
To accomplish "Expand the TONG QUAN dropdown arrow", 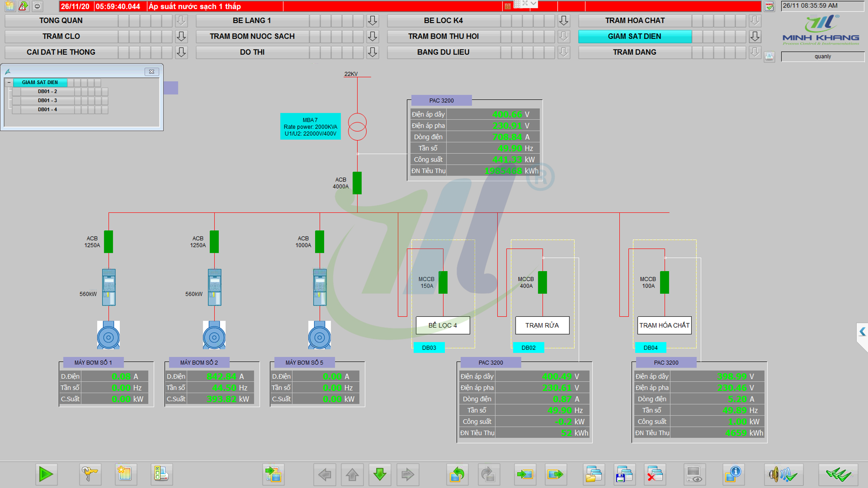I will 181,20.
